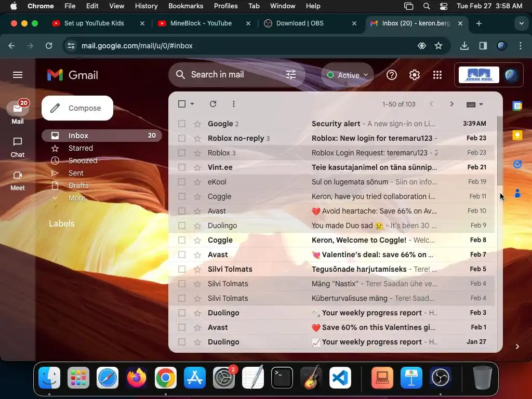532x399 pixels.
Task: Open Terminal from the Dock
Action: tap(282, 378)
